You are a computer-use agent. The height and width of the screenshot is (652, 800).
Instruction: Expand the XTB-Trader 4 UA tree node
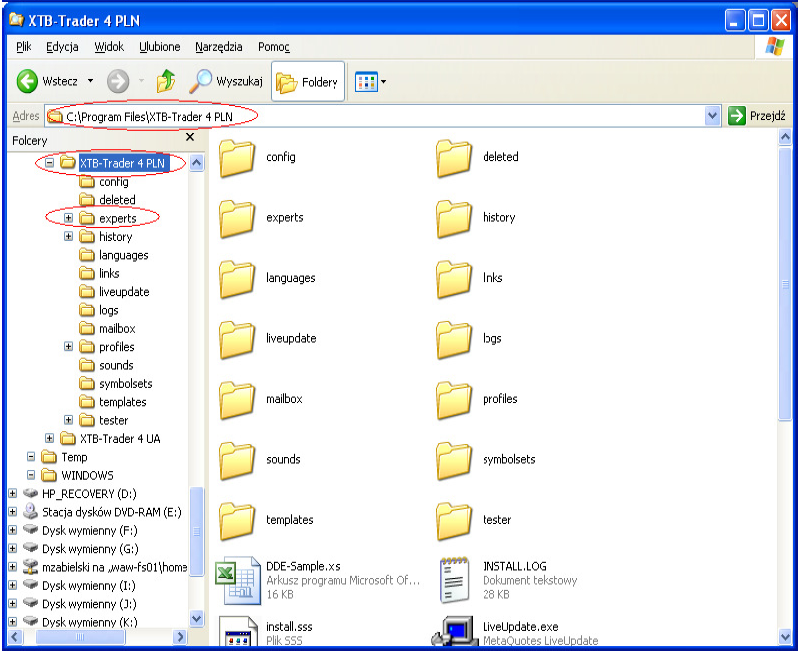point(49,439)
